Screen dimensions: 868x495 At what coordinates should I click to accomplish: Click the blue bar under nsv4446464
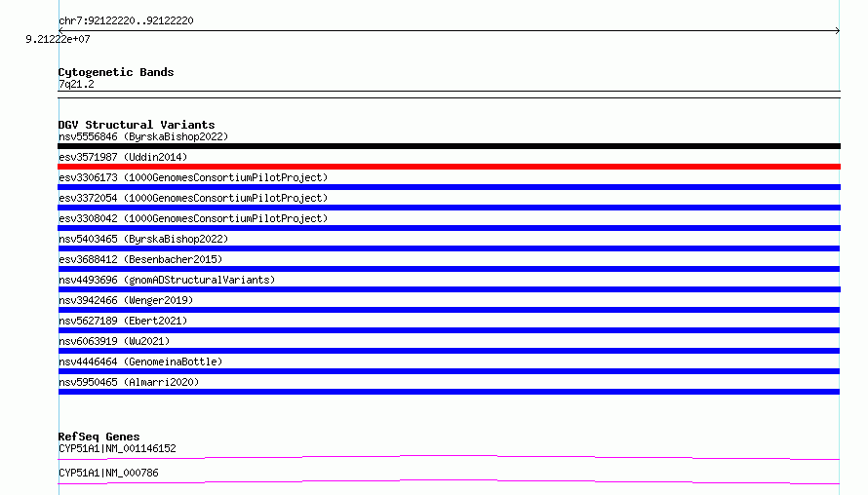coord(449,371)
